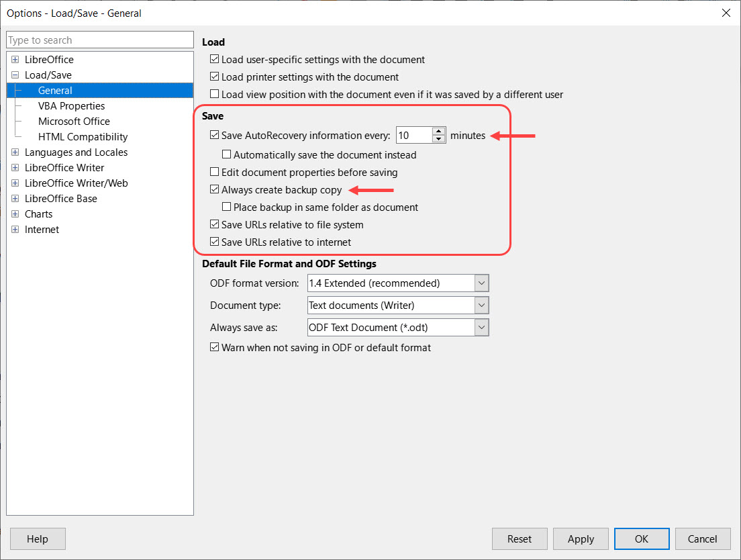
Task: Enable Automatically save the document instead
Action: pos(226,154)
